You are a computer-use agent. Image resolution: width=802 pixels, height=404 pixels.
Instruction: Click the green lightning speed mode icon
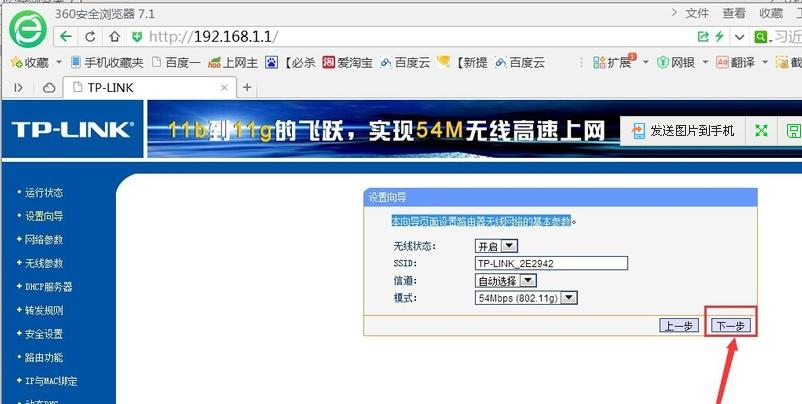(x=720, y=36)
